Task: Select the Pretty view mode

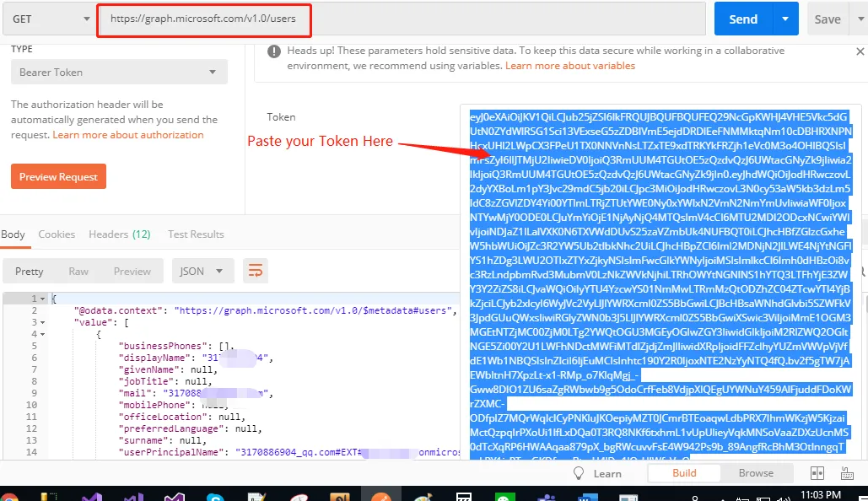Action: pos(30,272)
